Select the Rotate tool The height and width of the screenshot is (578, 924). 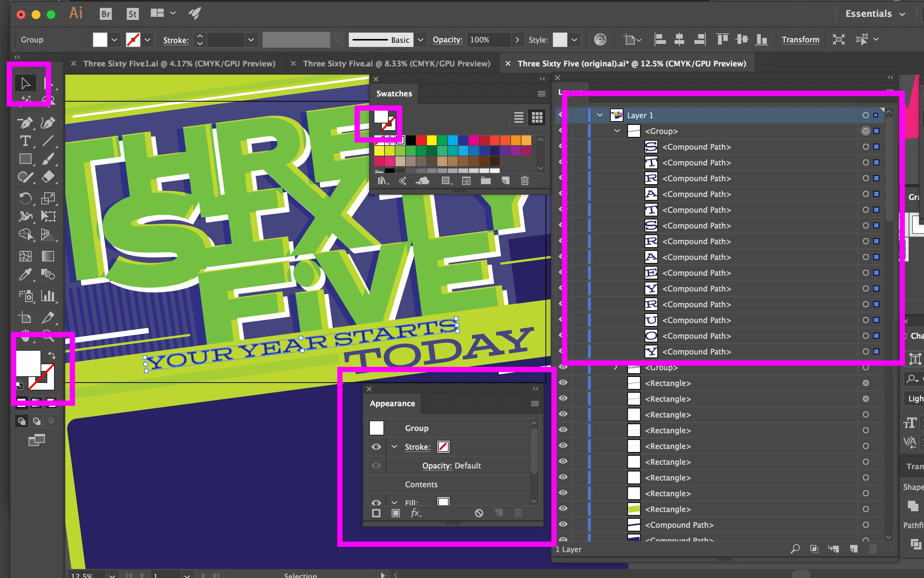tap(25, 198)
